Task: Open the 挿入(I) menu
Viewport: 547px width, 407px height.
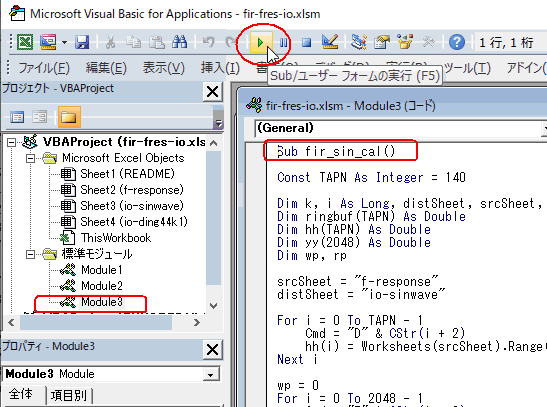Action: (220, 68)
